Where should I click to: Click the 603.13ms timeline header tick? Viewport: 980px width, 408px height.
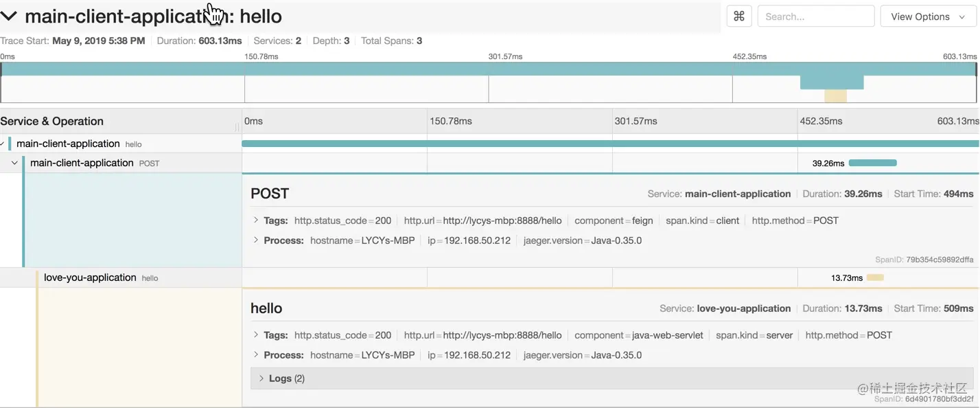(957, 121)
